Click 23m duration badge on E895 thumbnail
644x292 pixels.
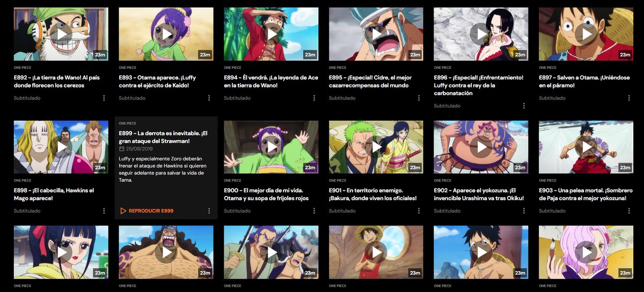[x=415, y=55]
